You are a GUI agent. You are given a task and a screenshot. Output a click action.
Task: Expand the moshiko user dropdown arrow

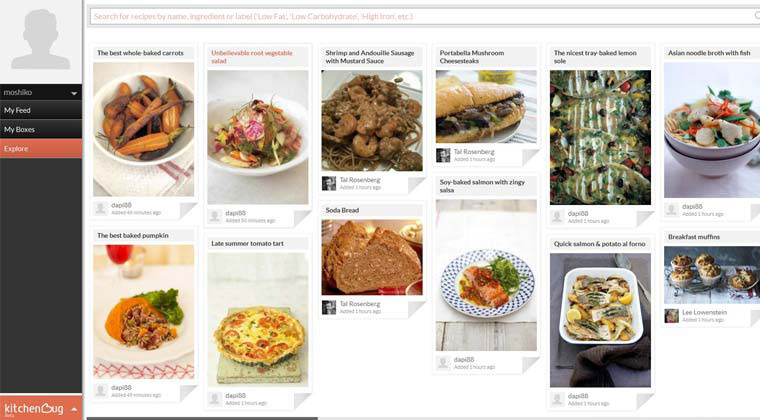(74, 93)
